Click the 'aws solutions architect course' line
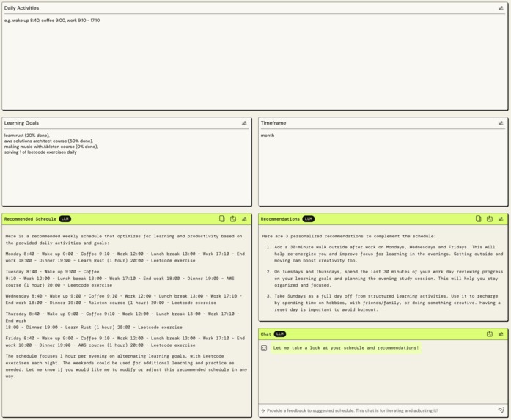Screen dimensions: 511x420 coord(48,141)
